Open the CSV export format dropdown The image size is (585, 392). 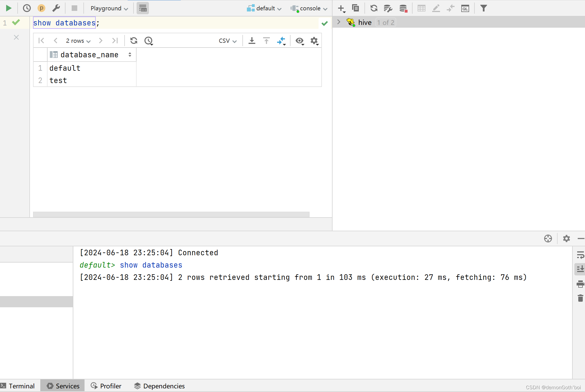tap(227, 41)
